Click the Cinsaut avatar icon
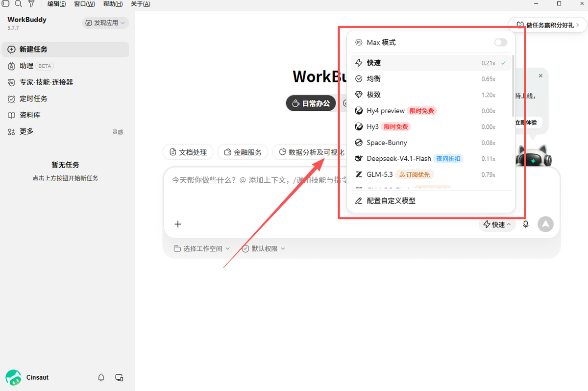The height and width of the screenshot is (391, 588). (13, 377)
